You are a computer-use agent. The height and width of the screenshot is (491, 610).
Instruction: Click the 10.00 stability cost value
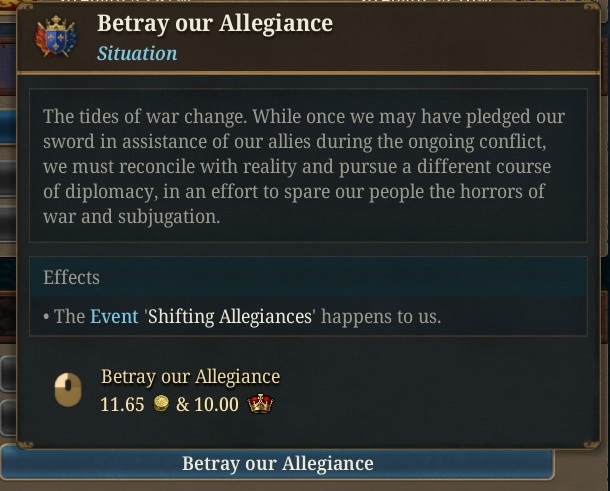[216, 404]
